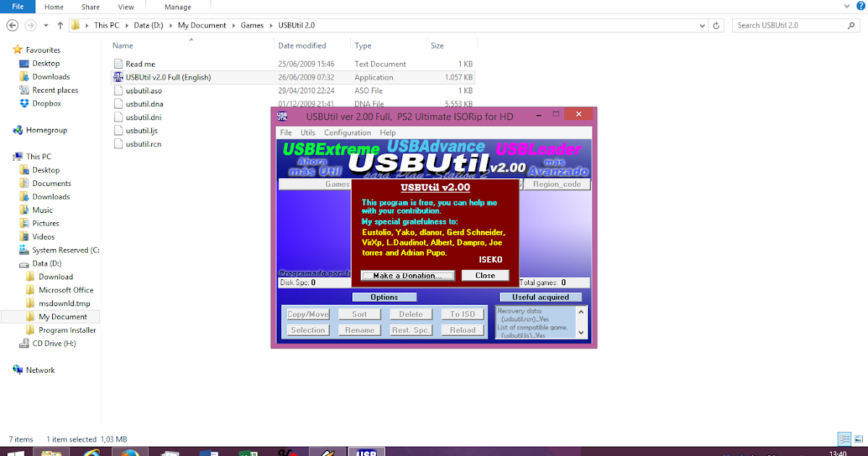Image resolution: width=868 pixels, height=456 pixels.
Task: Open Excel from the taskbar
Action: coord(248,453)
